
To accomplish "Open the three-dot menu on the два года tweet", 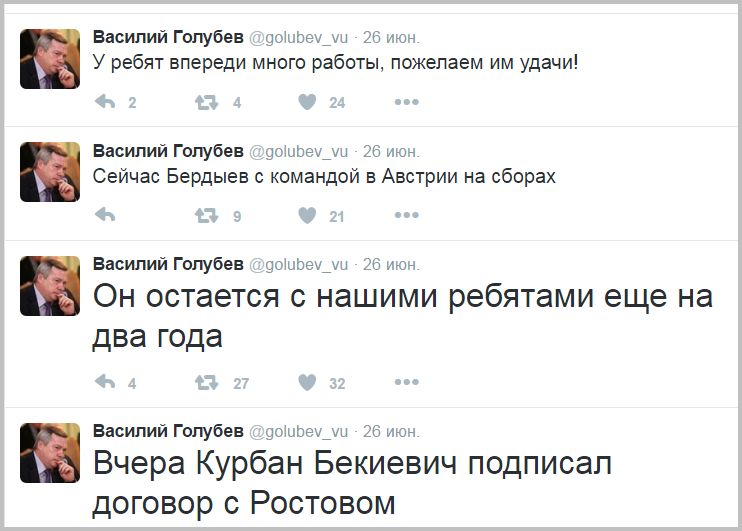I will pos(406,382).
